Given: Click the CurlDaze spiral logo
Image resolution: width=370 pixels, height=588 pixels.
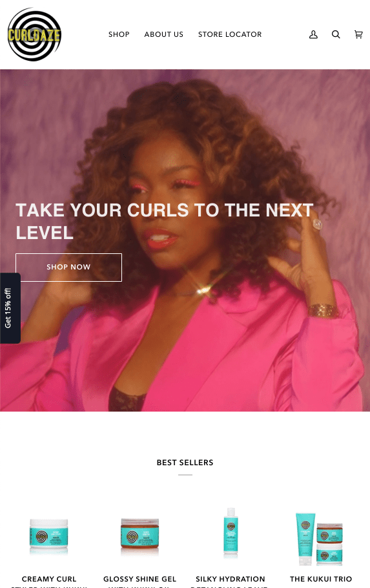Looking at the screenshot, I should [x=34, y=34].
